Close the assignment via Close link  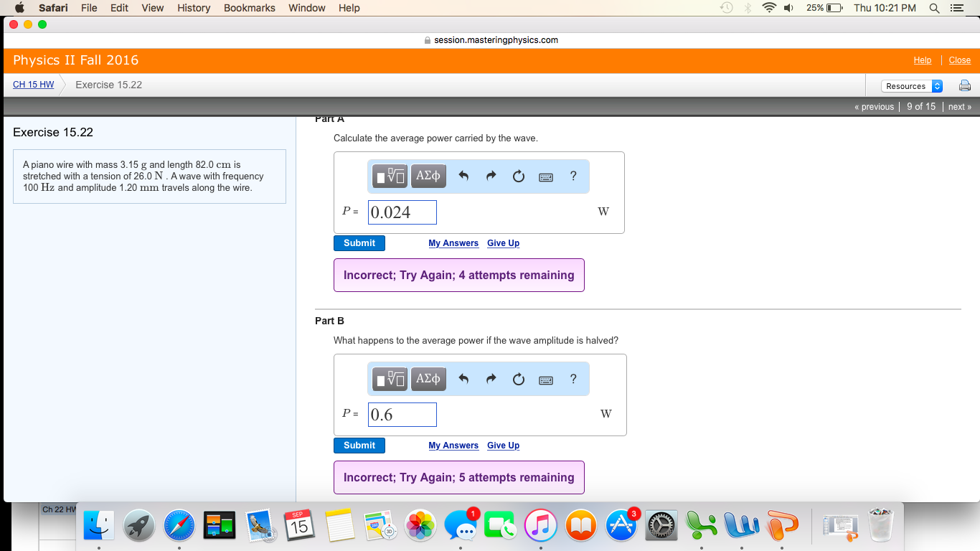(x=960, y=60)
